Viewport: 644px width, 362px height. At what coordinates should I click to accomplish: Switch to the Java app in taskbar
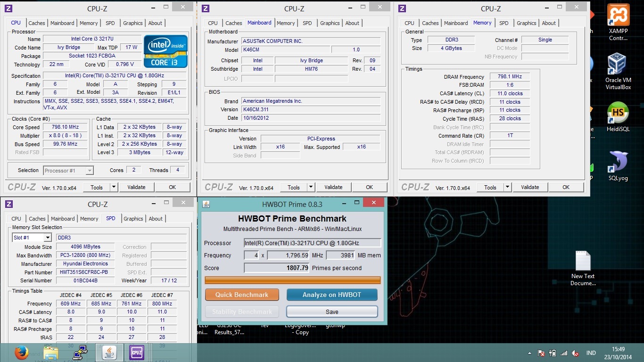click(x=109, y=353)
